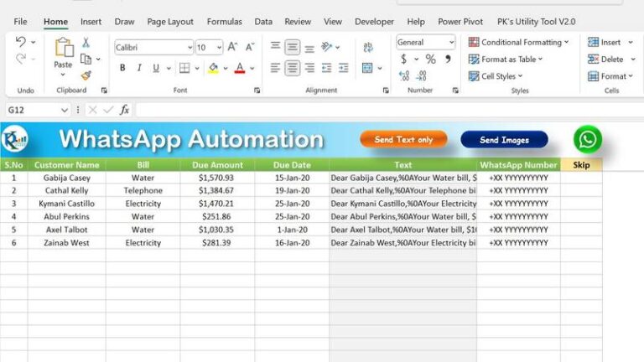Set Middle Align for cells
This screenshot has width=644, height=362.
point(293,47)
